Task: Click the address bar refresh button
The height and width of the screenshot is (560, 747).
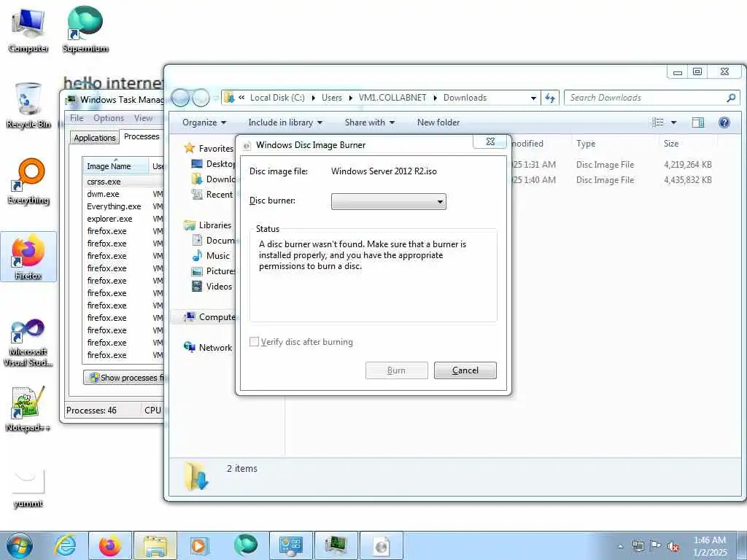Action: (550, 98)
